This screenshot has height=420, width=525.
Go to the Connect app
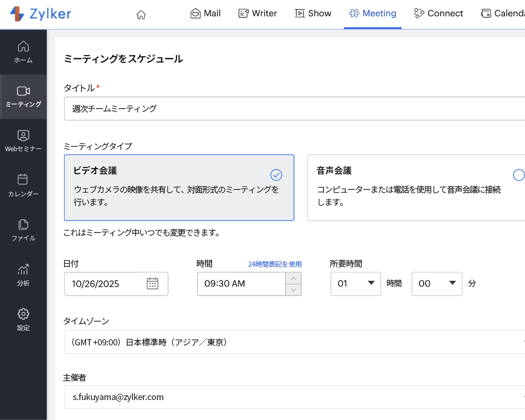click(x=438, y=14)
